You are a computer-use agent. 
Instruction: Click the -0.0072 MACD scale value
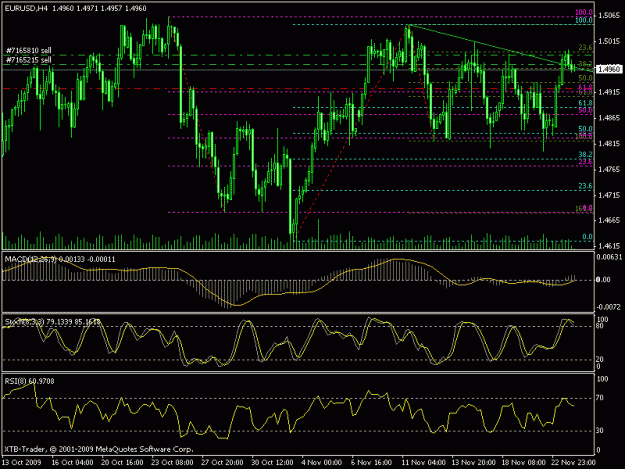[609, 307]
